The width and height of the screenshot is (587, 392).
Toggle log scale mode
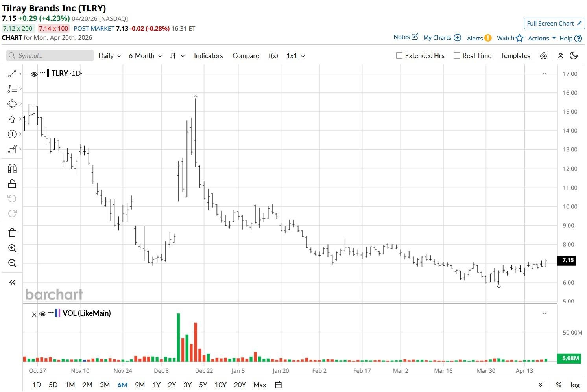(575, 385)
